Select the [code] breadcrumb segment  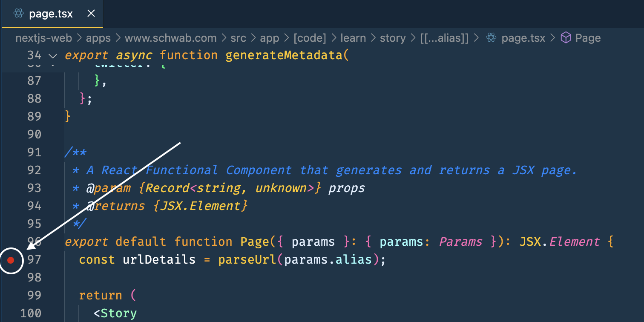coord(310,38)
